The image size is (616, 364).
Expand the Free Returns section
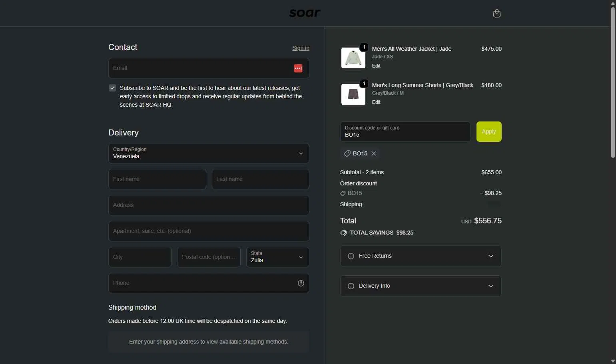421,256
